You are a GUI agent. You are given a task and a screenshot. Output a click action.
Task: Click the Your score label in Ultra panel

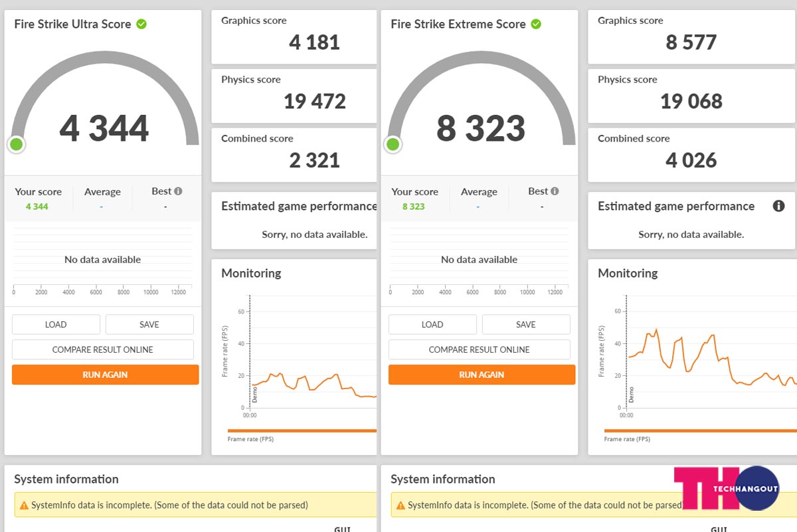(x=39, y=192)
